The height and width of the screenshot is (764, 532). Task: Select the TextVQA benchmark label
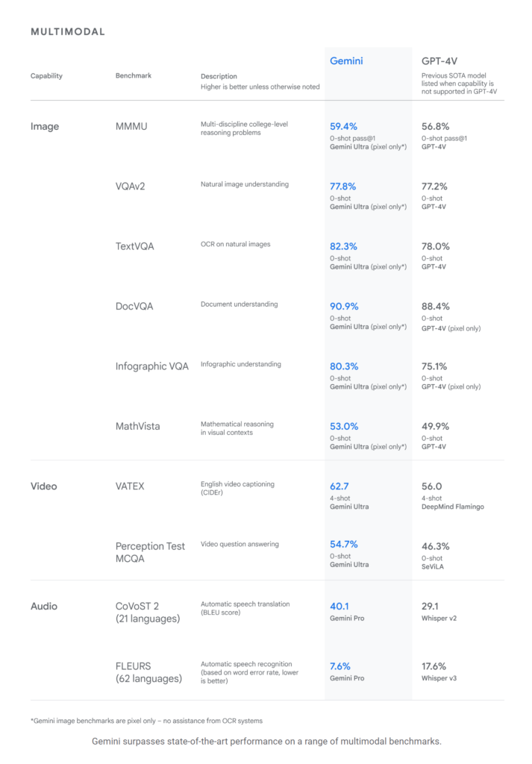coord(134,246)
